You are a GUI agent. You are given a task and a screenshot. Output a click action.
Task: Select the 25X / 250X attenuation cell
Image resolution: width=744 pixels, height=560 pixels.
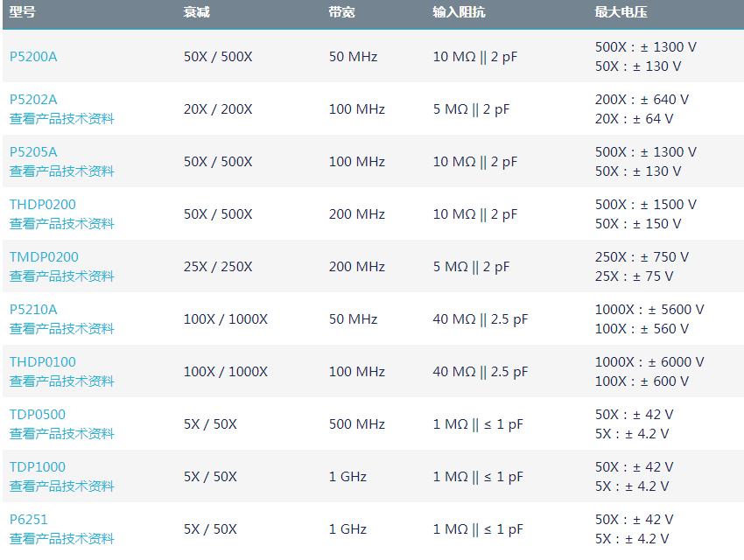tap(218, 267)
